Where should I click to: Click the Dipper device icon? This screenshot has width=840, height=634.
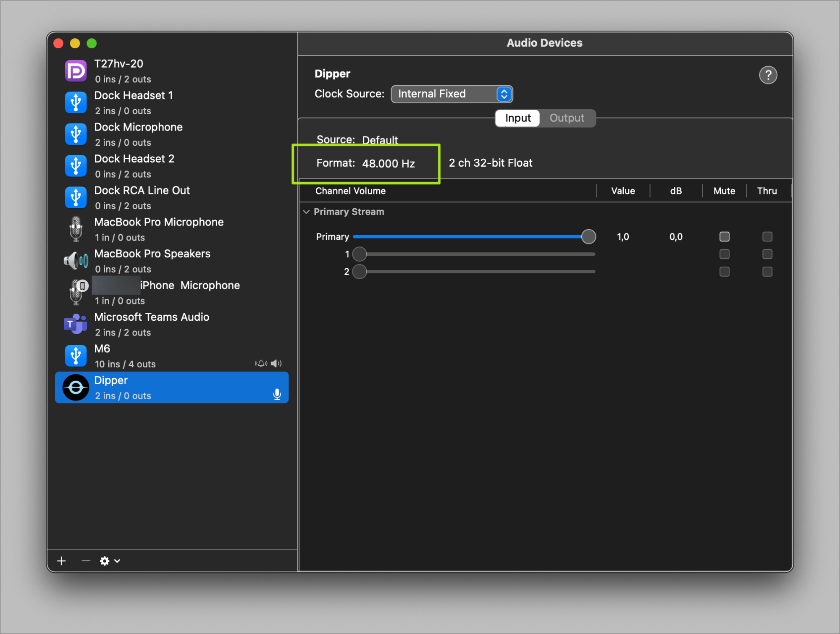pyautogui.click(x=76, y=388)
